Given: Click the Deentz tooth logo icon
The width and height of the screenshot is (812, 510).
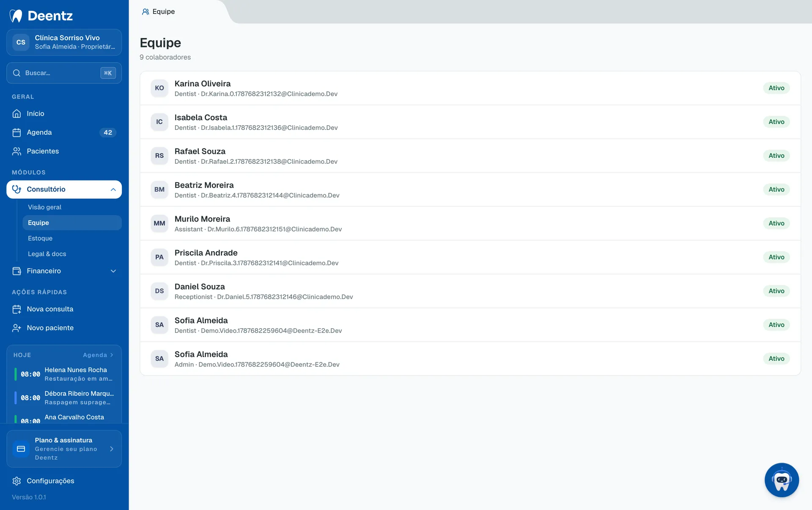Looking at the screenshot, I should [x=16, y=16].
